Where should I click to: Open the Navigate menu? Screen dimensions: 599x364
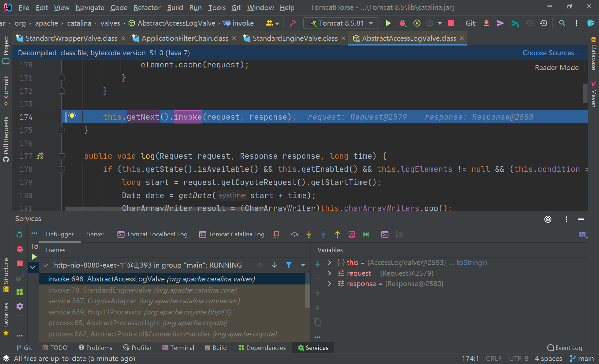click(89, 7)
